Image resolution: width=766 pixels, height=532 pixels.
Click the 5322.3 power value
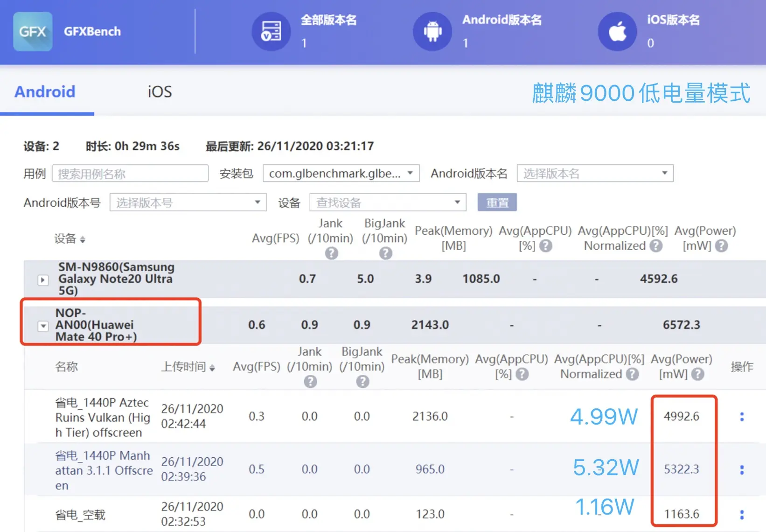pyautogui.click(x=682, y=469)
